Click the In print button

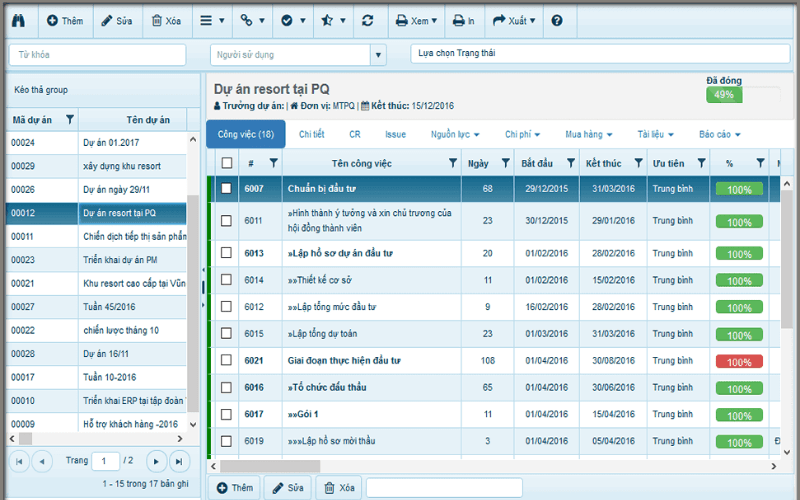pos(463,20)
